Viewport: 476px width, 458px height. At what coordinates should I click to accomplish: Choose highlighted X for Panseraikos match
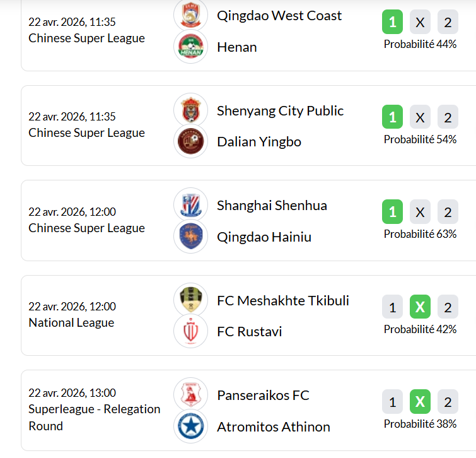coord(420,402)
